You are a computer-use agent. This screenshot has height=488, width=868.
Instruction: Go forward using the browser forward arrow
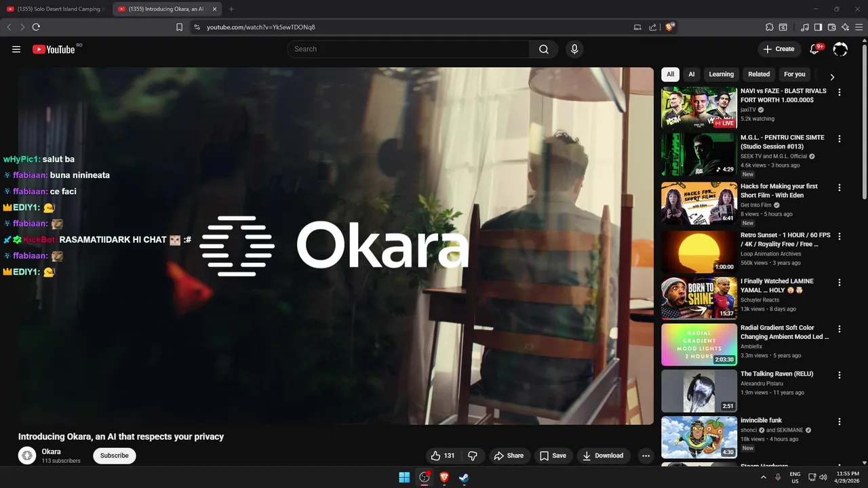(22, 27)
